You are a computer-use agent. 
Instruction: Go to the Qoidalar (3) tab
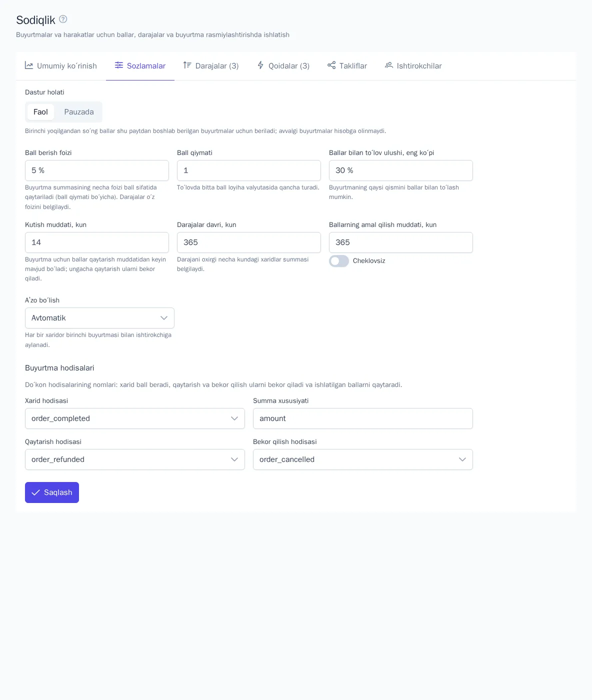[x=283, y=66]
